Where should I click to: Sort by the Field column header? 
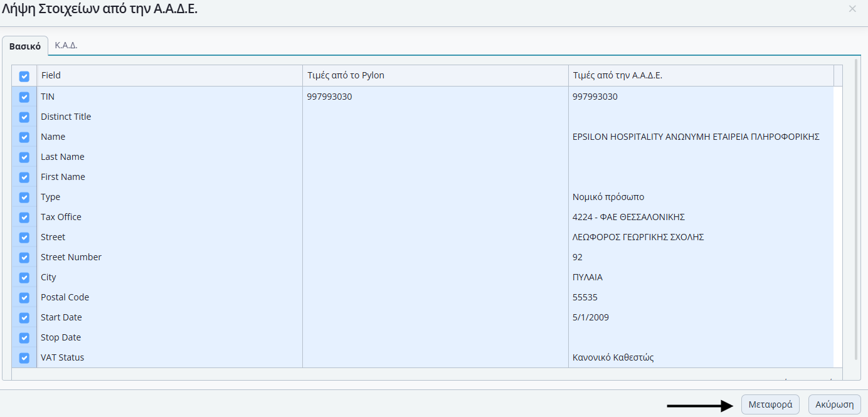point(169,76)
